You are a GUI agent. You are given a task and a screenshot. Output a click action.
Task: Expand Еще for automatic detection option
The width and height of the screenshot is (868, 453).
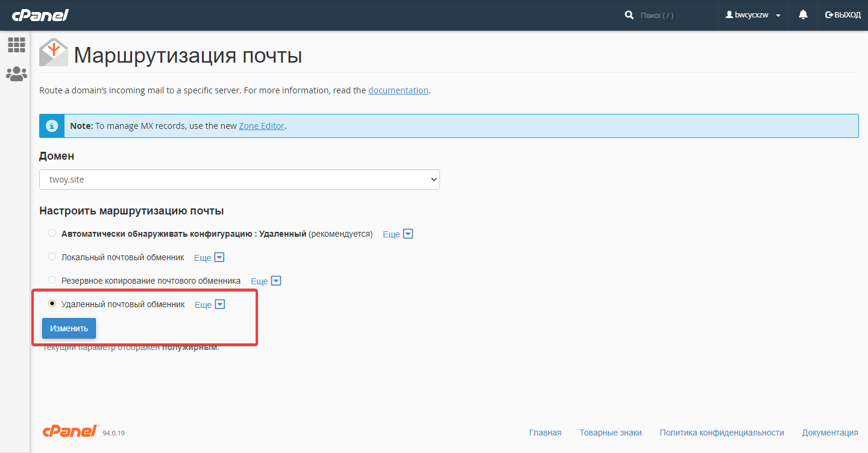click(x=398, y=234)
